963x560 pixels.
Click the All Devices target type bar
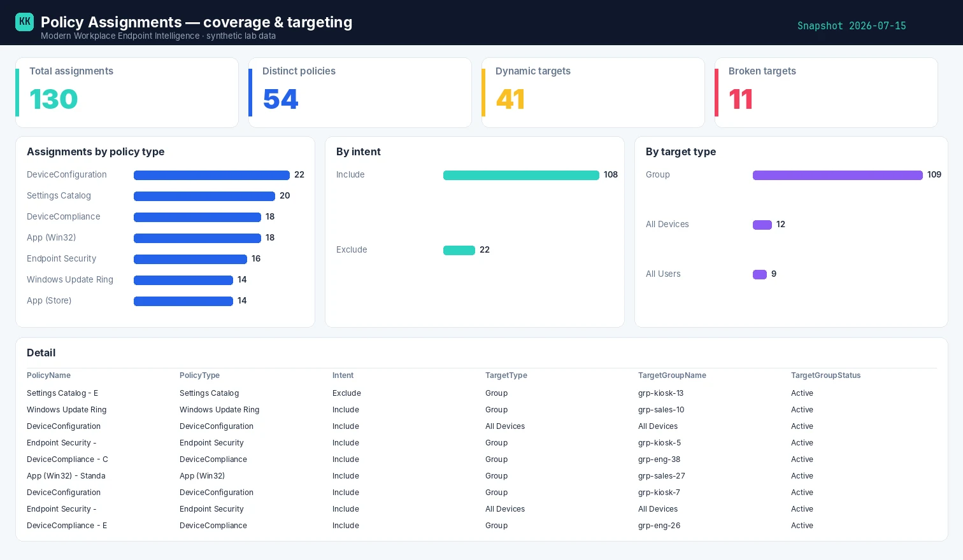[x=762, y=225]
